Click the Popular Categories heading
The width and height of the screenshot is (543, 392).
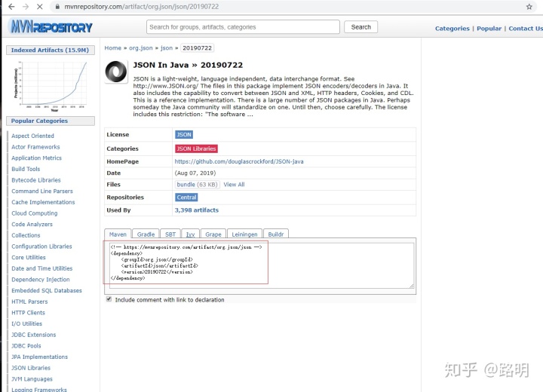[x=51, y=121]
